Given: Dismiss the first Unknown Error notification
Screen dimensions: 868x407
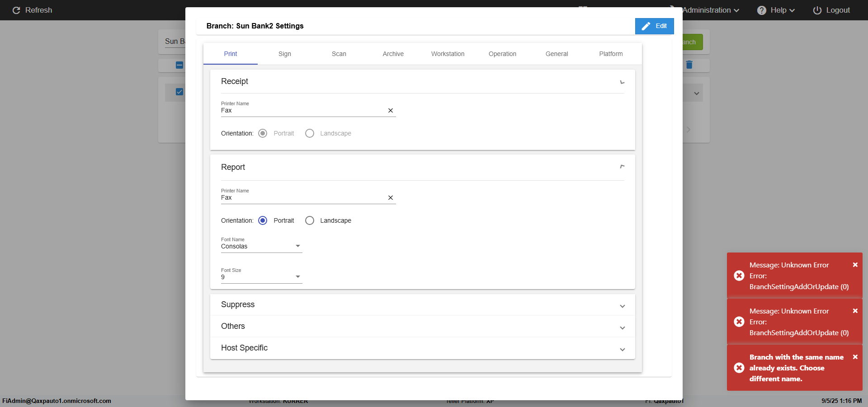Looking at the screenshot, I should 855,265.
